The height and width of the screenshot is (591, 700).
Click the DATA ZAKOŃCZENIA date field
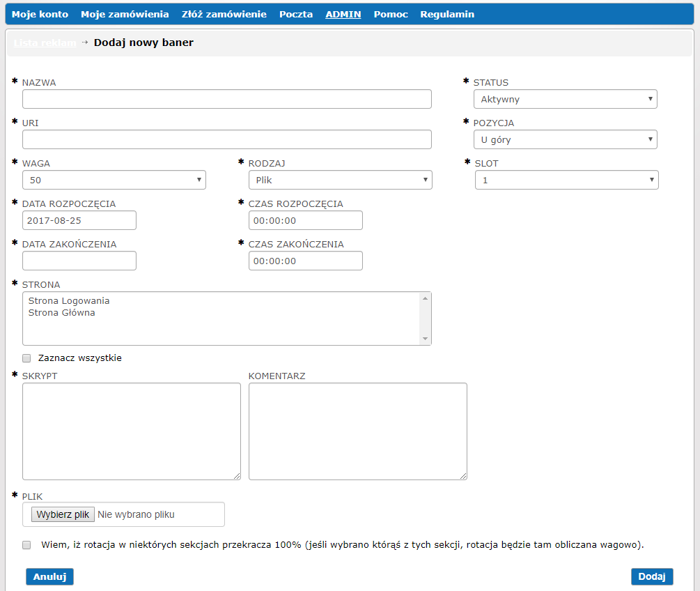click(79, 261)
